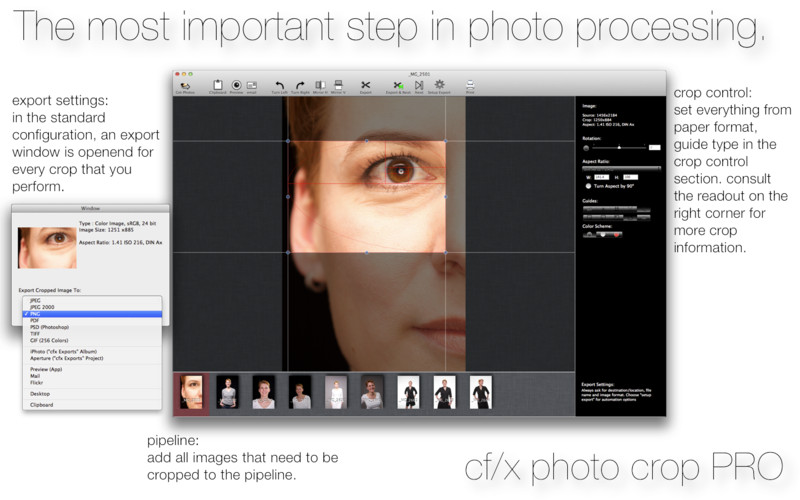This screenshot has width=800, height=500.
Task: Open Setup Export gear icon
Action: tap(439, 86)
